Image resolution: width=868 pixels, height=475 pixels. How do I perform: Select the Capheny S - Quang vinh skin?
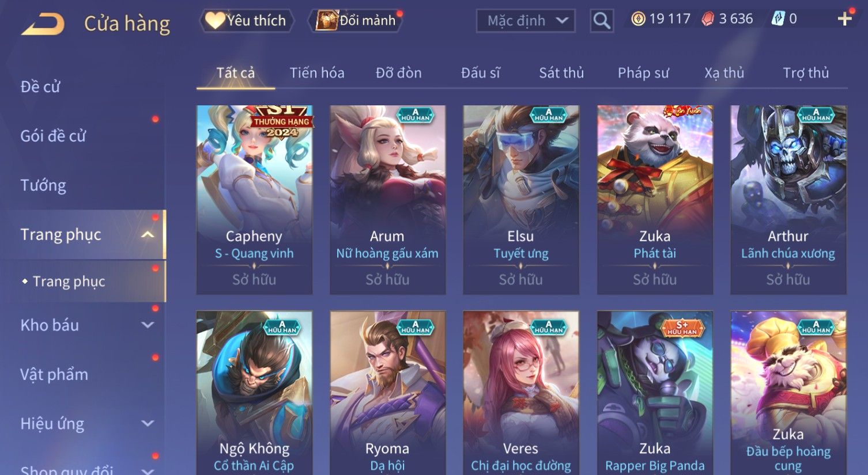pos(254,200)
